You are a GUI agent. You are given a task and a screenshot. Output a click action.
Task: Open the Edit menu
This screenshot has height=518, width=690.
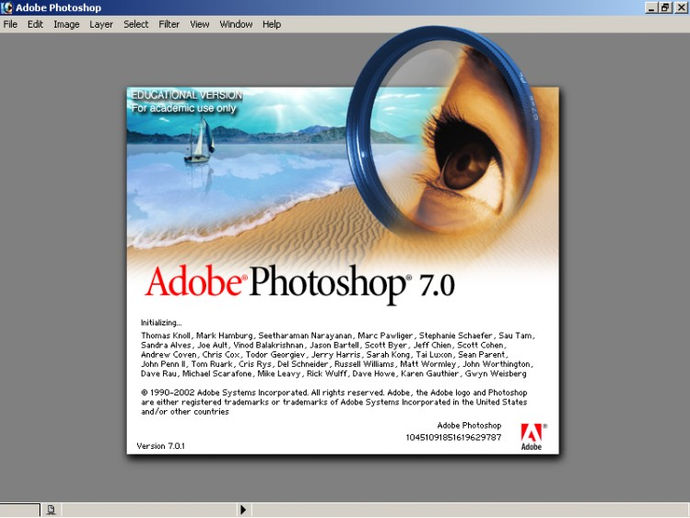[35, 24]
